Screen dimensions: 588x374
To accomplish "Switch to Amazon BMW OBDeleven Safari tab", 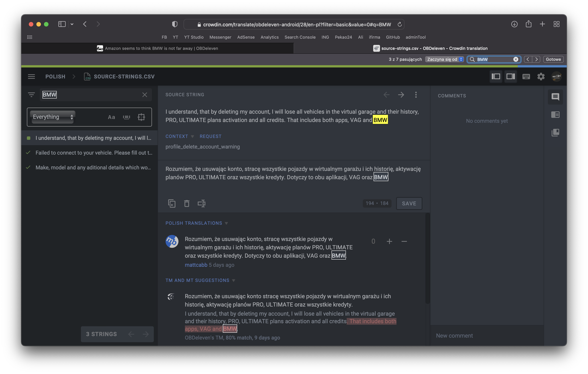I will click(157, 48).
